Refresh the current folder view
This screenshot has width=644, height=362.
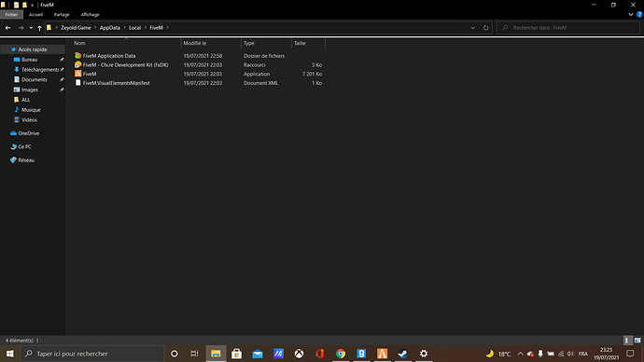coord(486,28)
